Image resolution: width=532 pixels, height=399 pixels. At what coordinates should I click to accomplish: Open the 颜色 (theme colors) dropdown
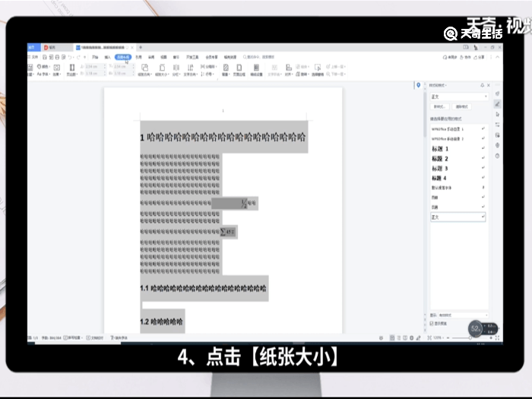(43, 67)
